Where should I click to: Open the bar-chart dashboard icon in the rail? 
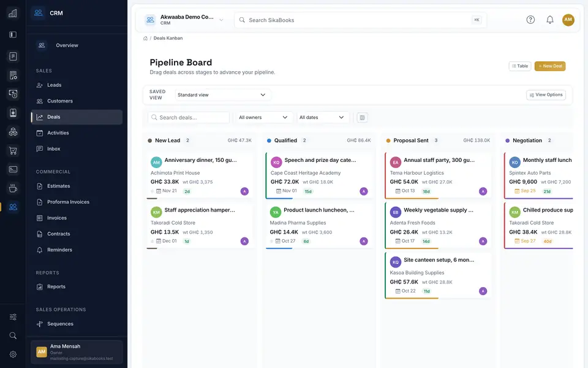pos(13,13)
